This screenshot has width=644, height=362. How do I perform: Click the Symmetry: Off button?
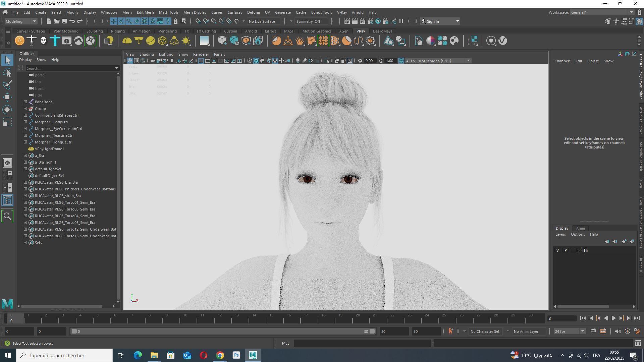(311, 21)
